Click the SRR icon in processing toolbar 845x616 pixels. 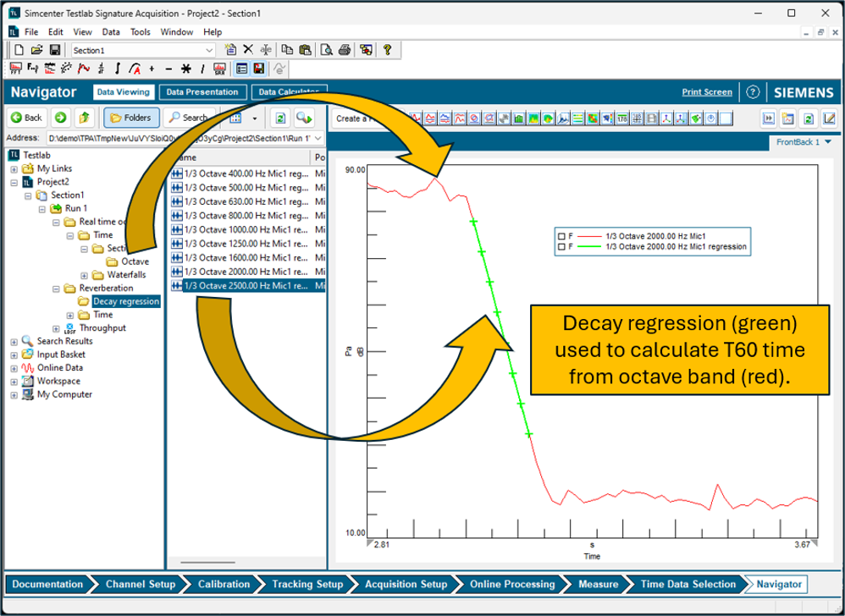219,69
